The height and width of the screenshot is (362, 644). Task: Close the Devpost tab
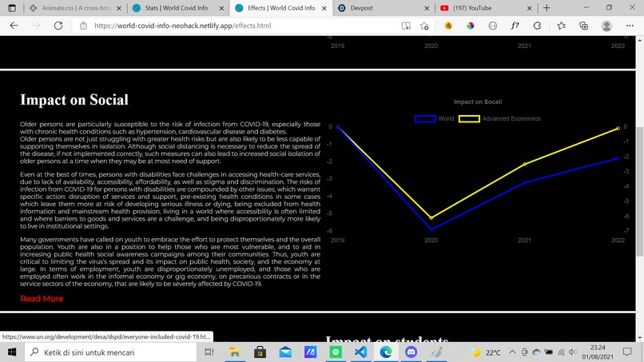pyautogui.click(x=427, y=8)
